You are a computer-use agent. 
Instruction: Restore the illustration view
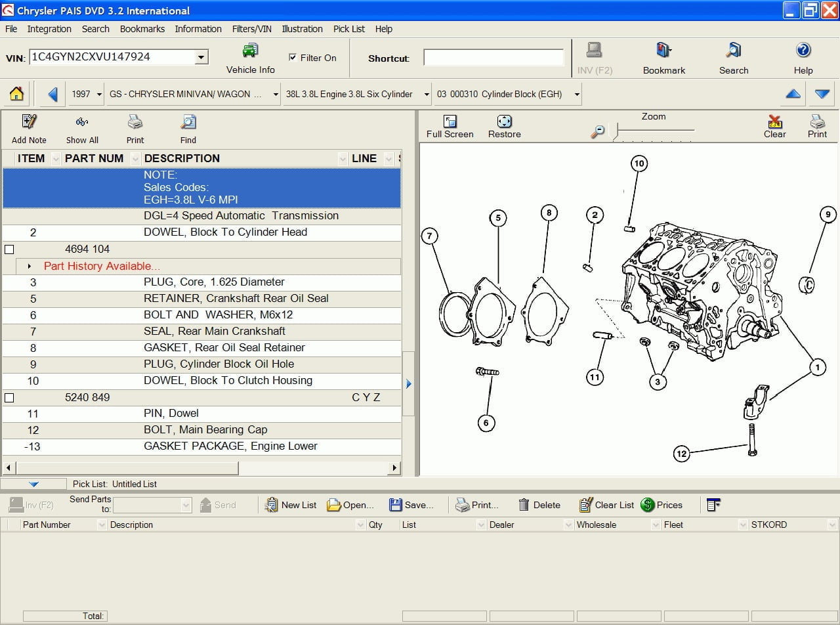(504, 121)
